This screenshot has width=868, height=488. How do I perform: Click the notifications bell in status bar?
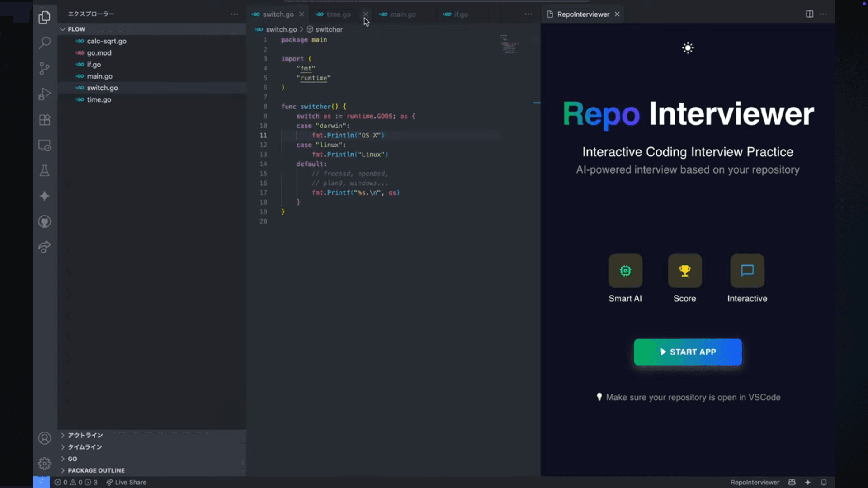[824, 482]
